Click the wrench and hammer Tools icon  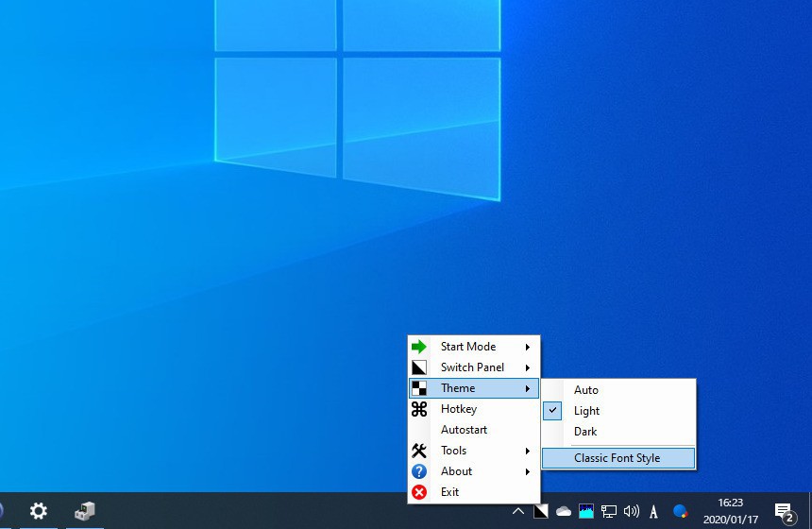(x=419, y=451)
